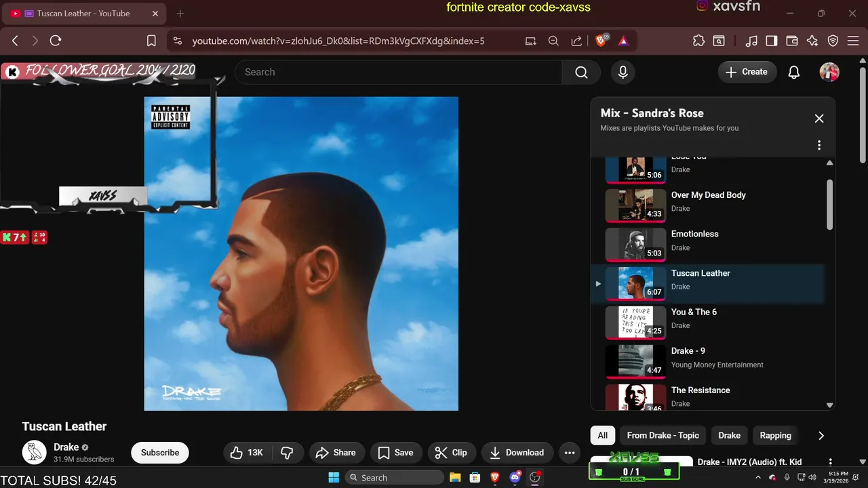Click the YouTube search magnifier button

coord(581,72)
